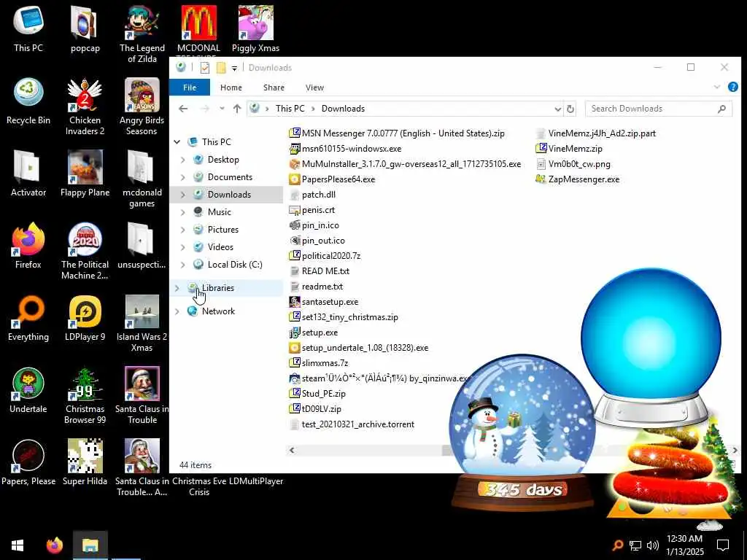Expand the ribbon chevron
This screenshot has height=560, width=747.
tap(717, 87)
